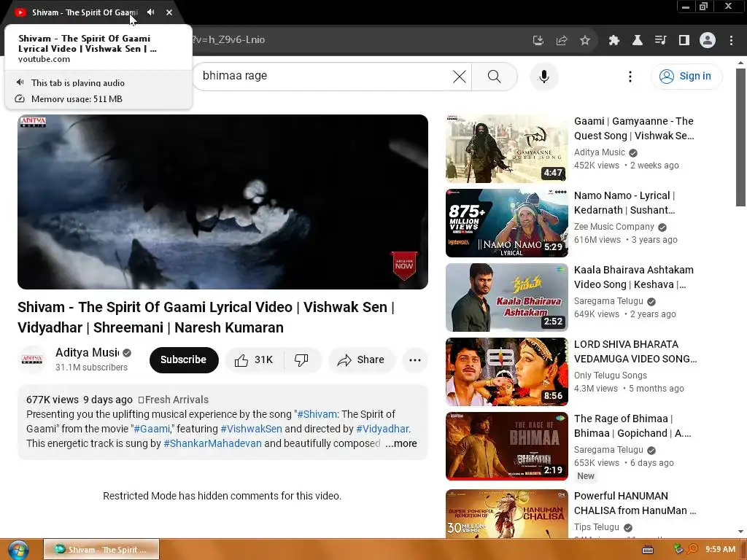747x560 pixels.
Task: Search with voice using microphone icon
Action: click(x=543, y=76)
